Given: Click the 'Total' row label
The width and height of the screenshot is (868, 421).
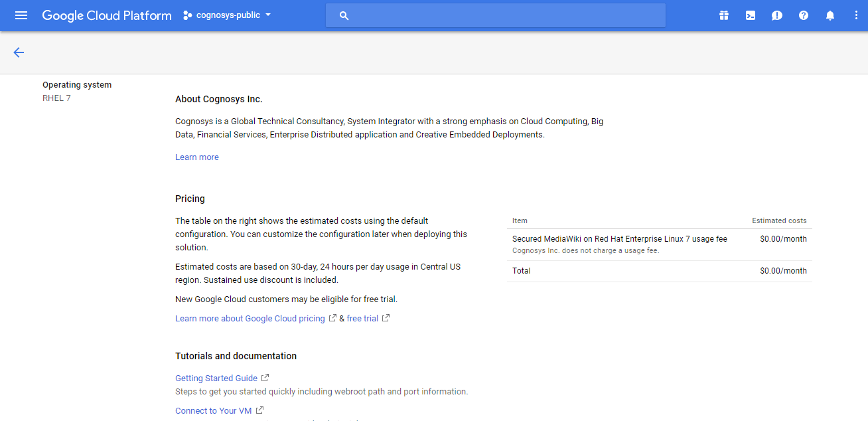Looking at the screenshot, I should 522,271.
